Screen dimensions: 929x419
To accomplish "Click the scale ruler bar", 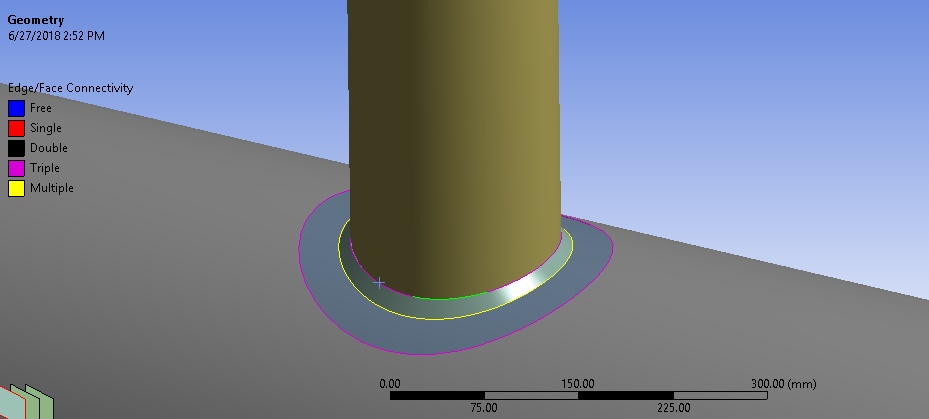I will (x=578, y=395).
